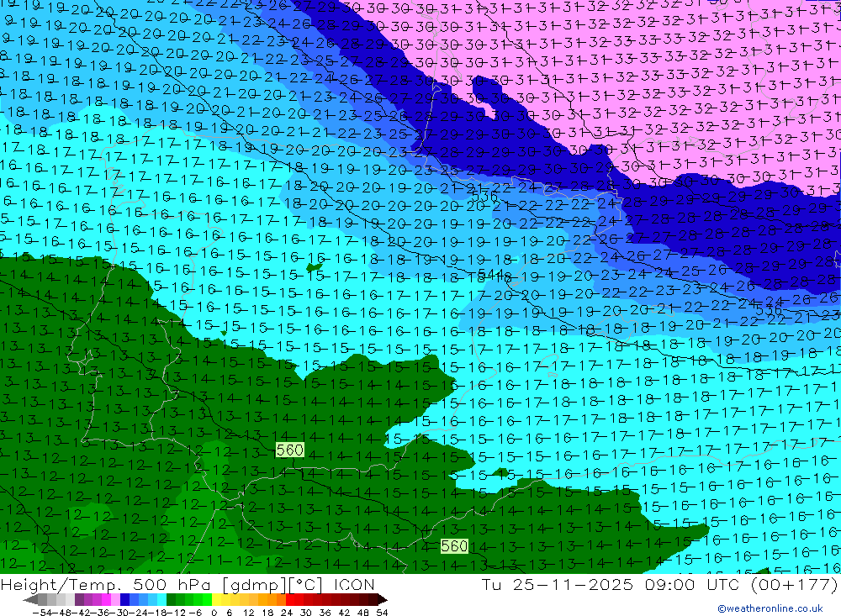The height and width of the screenshot is (616, 841).
Task: Click the 560 label before 14-13-13-13 values
Action: click(454, 546)
